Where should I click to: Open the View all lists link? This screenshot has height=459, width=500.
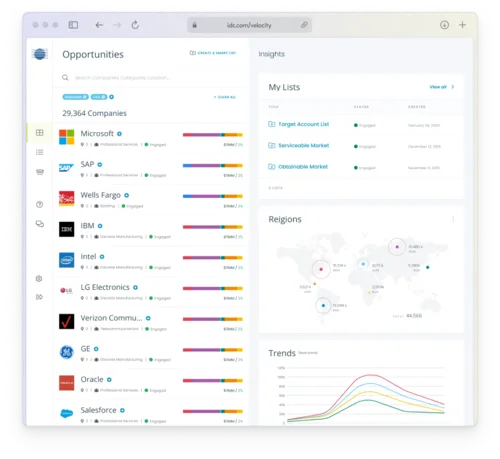click(x=438, y=87)
